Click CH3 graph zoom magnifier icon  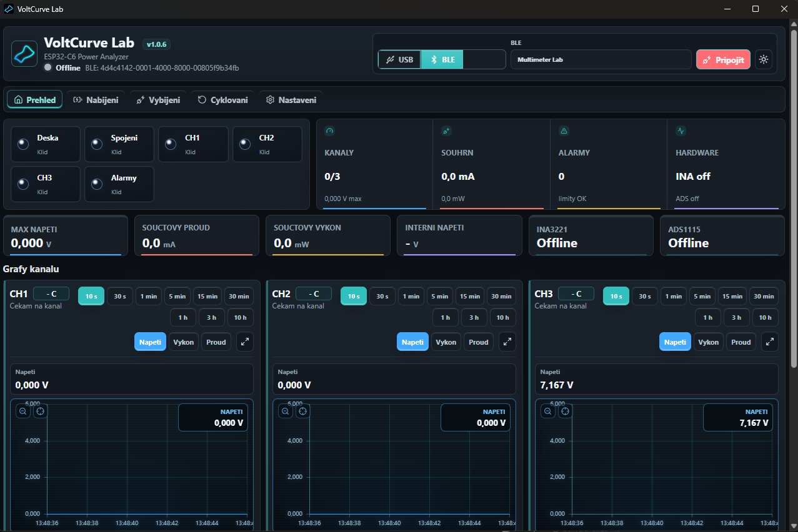[548, 411]
